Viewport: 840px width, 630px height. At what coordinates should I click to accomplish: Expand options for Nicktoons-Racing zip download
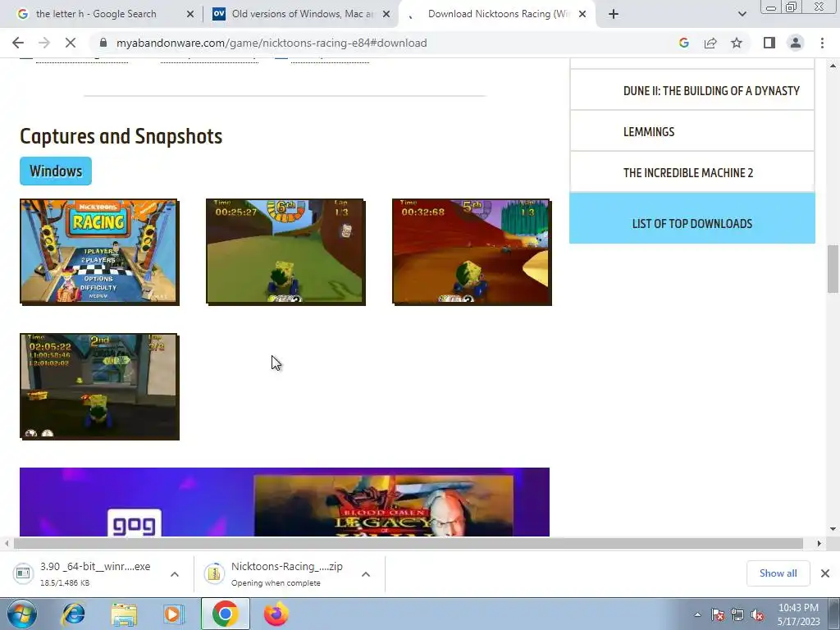[366, 573]
